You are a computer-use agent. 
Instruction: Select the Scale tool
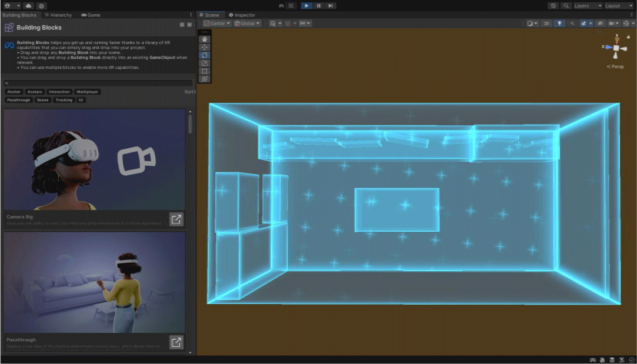coord(204,63)
